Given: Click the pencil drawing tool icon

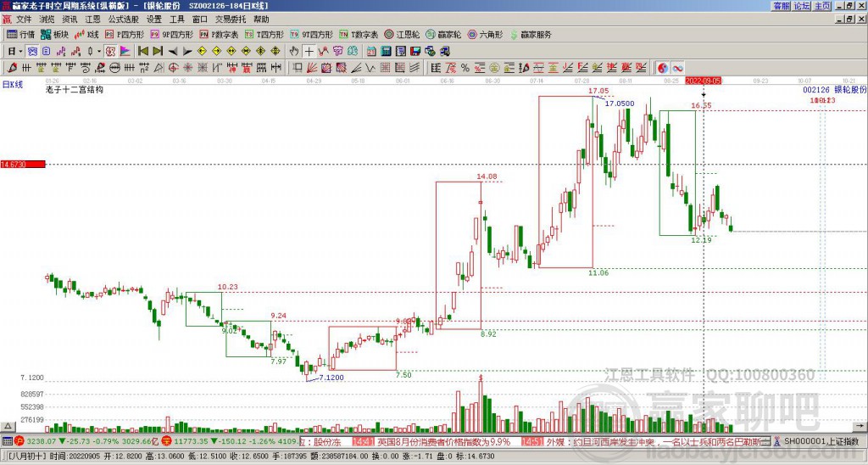Looking at the screenshot, I should (12, 68).
